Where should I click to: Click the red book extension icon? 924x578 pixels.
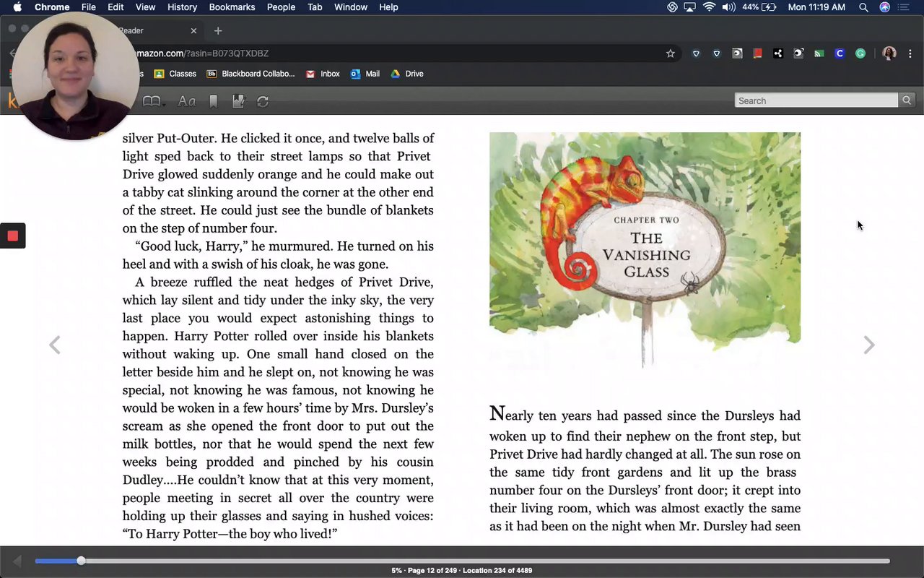click(757, 53)
